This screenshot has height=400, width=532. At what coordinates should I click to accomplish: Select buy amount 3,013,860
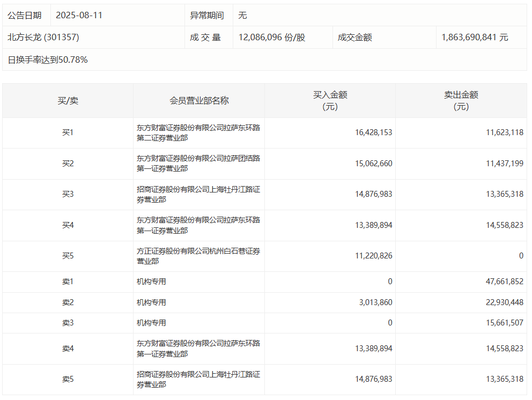375,302
